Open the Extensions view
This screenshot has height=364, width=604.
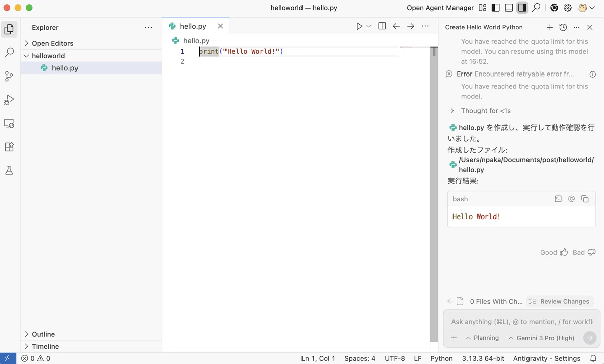(9, 147)
